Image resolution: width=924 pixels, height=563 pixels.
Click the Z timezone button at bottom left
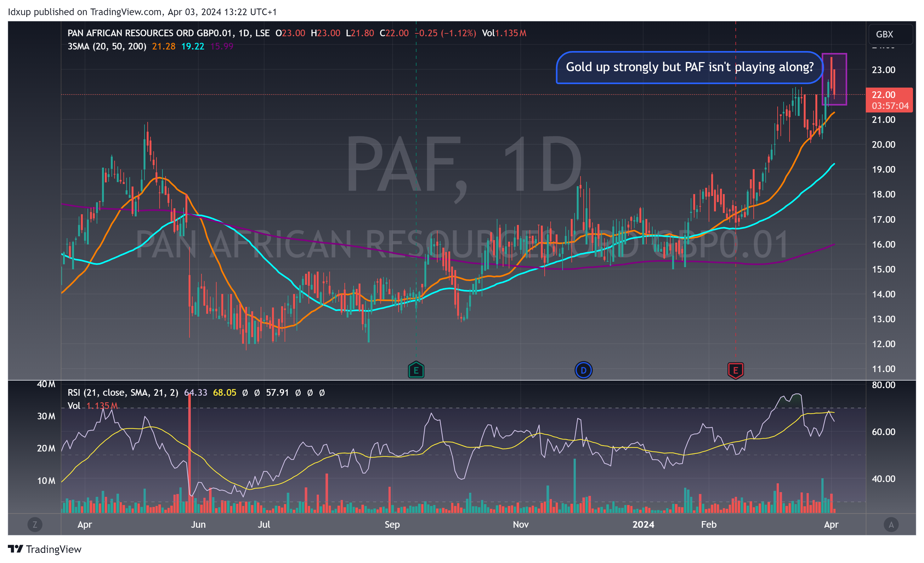point(35,524)
